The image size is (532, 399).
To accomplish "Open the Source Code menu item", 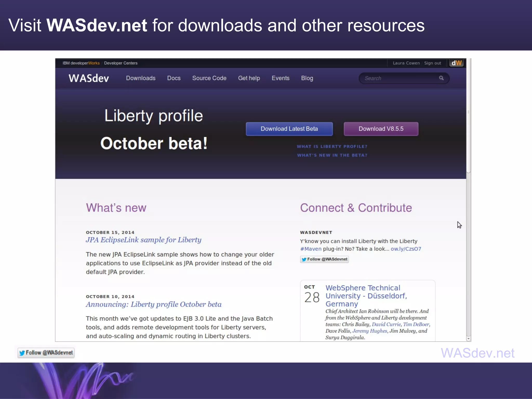I will 209,78.
